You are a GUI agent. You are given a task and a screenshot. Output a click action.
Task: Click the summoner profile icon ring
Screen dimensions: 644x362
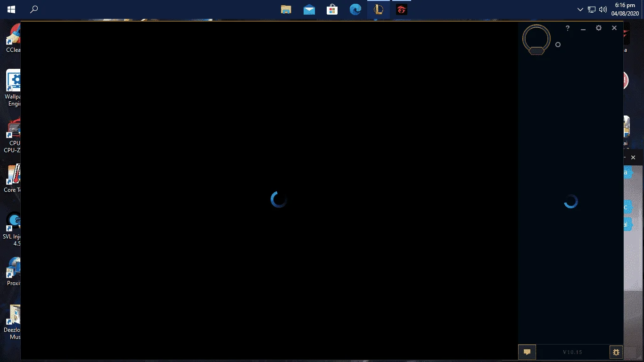(x=537, y=39)
